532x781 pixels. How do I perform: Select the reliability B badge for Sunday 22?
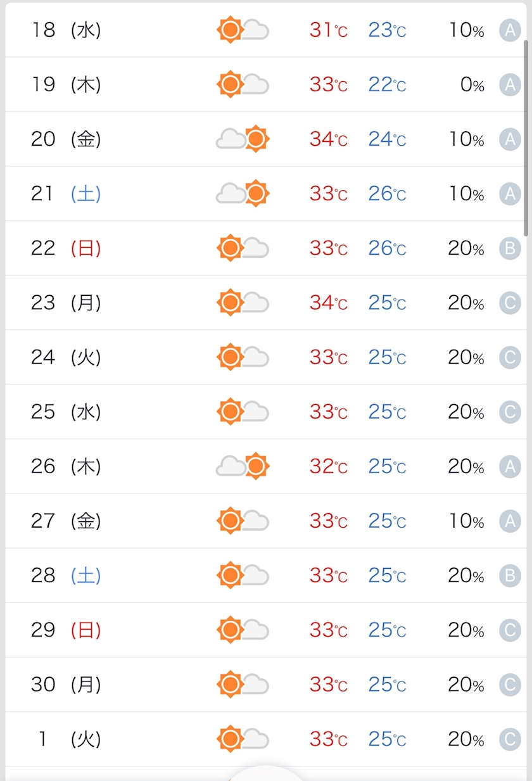pyautogui.click(x=510, y=248)
